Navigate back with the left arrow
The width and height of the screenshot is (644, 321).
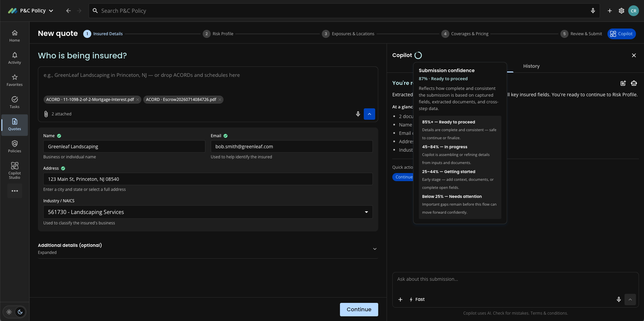click(x=68, y=11)
